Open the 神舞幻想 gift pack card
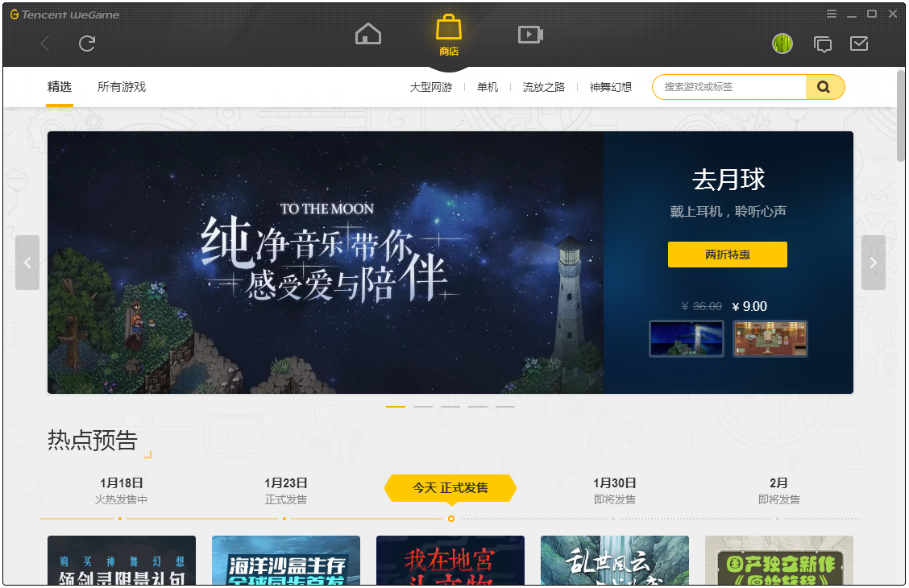This screenshot has height=588, width=909. click(122, 560)
